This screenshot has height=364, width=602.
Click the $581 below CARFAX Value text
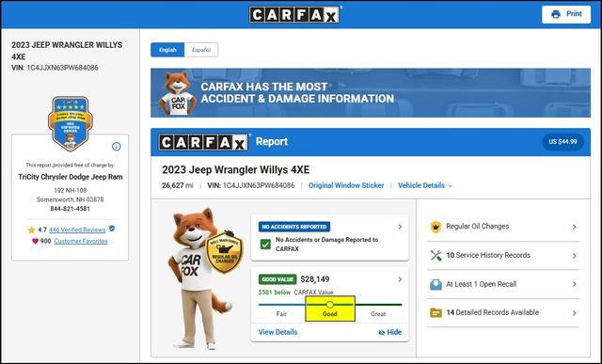coord(295,293)
